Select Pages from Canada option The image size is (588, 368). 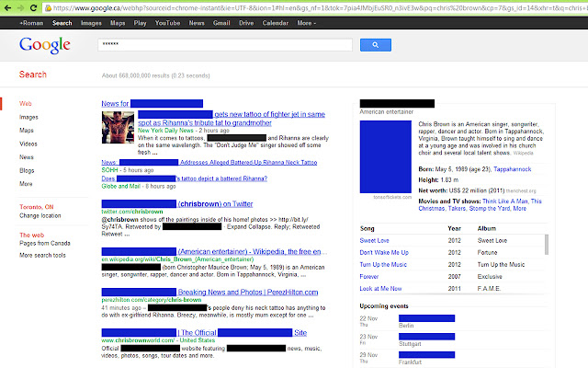tap(45, 243)
